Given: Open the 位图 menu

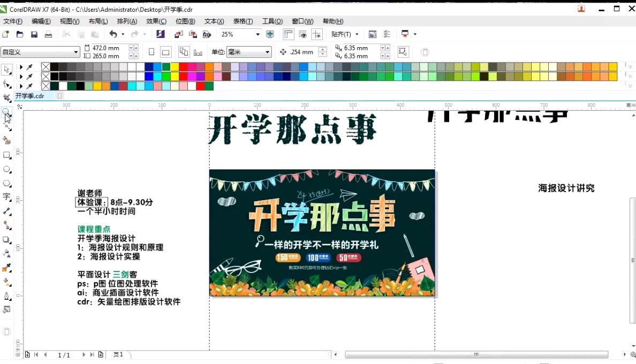Looking at the screenshot, I should coord(185,21).
